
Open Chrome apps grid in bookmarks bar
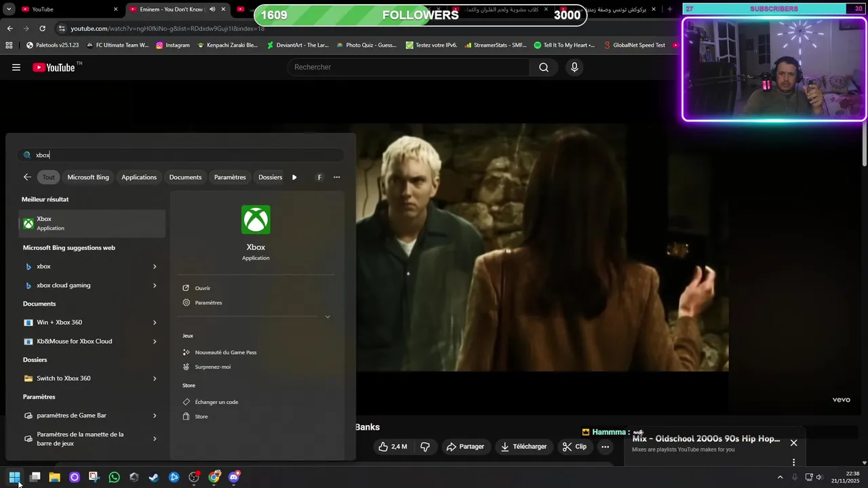(x=9, y=45)
